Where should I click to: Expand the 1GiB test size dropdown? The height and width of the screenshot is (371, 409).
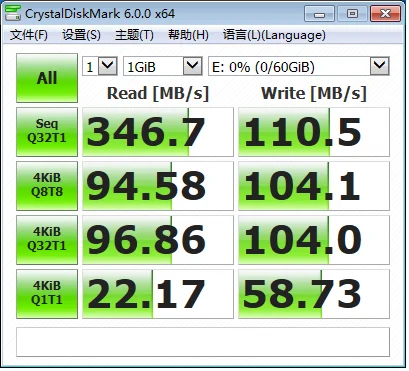point(163,66)
